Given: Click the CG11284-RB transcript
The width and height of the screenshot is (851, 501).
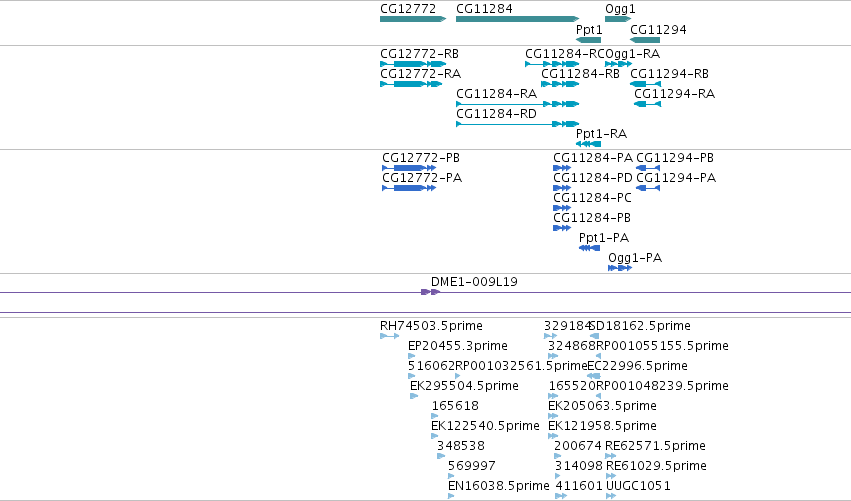Looking at the screenshot, I should 560,84.
